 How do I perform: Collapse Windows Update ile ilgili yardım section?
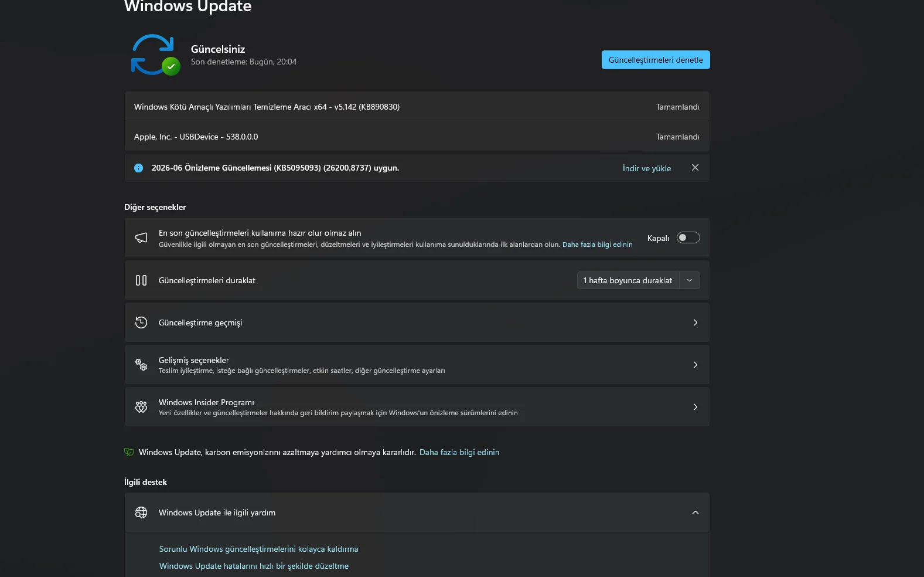[x=695, y=512]
